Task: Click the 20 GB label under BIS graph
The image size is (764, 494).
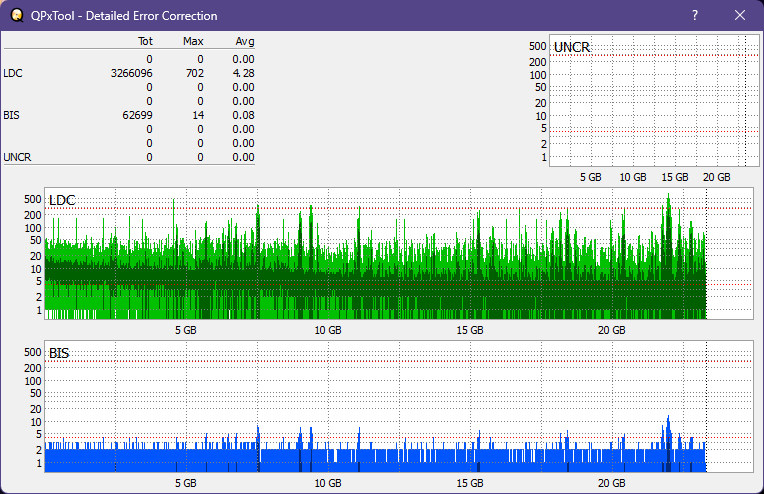Action: 611,483
